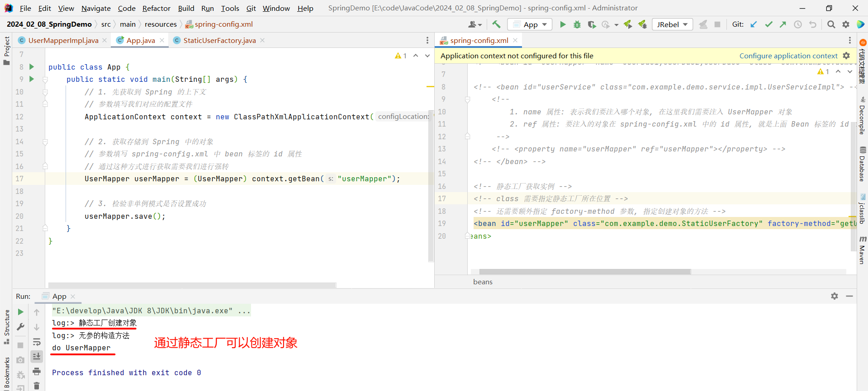
Task: Click Configure application context link
Action: tap(788, 56)
